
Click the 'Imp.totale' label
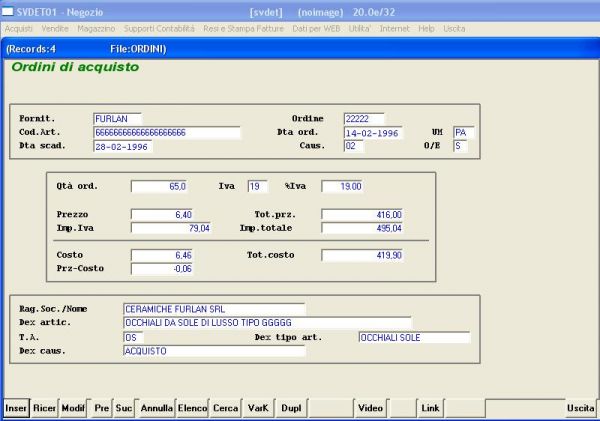[x=266, y=228]
